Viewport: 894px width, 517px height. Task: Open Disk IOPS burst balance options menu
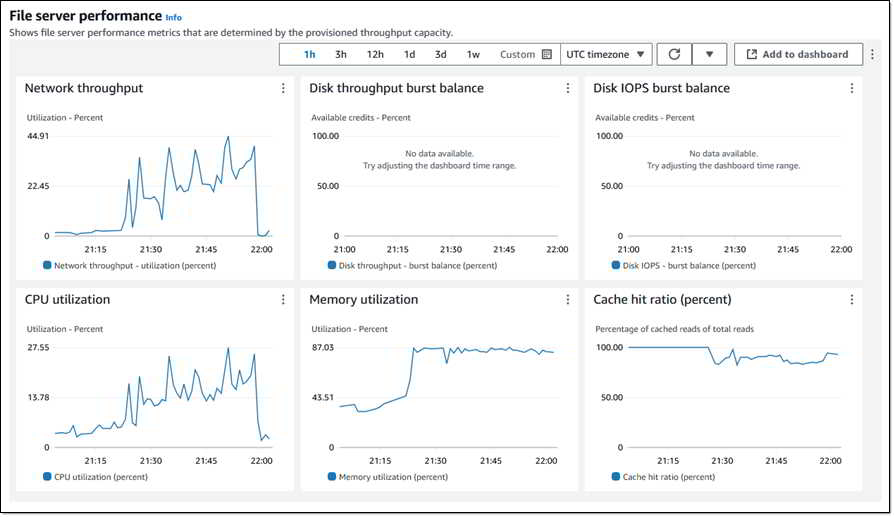(x=851, y=88)
